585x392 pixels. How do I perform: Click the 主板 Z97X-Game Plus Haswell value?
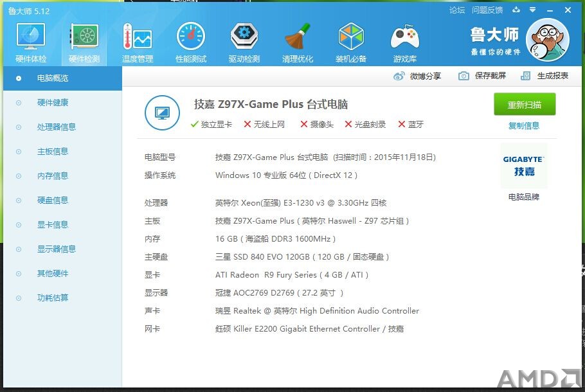tap(312, 221)
